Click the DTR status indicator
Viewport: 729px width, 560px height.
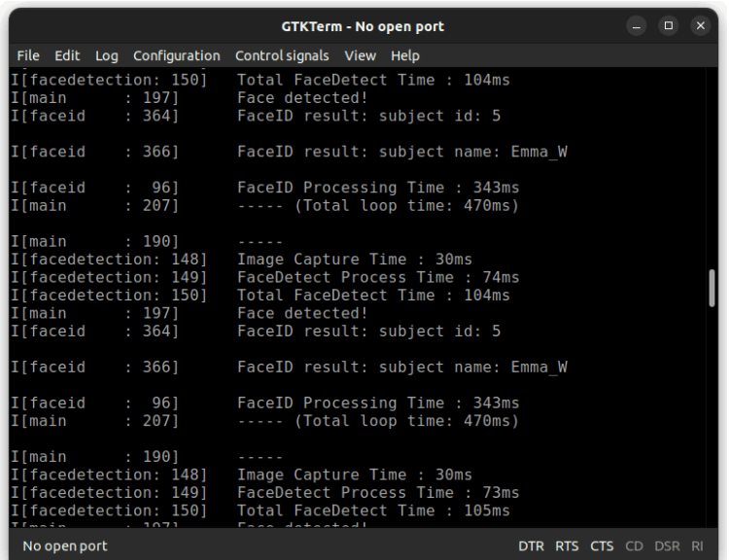[532, 546]
